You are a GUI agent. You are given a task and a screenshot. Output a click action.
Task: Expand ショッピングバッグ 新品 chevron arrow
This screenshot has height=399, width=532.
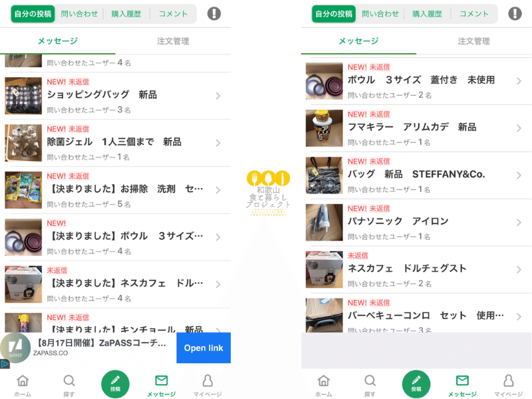(218, 96)
